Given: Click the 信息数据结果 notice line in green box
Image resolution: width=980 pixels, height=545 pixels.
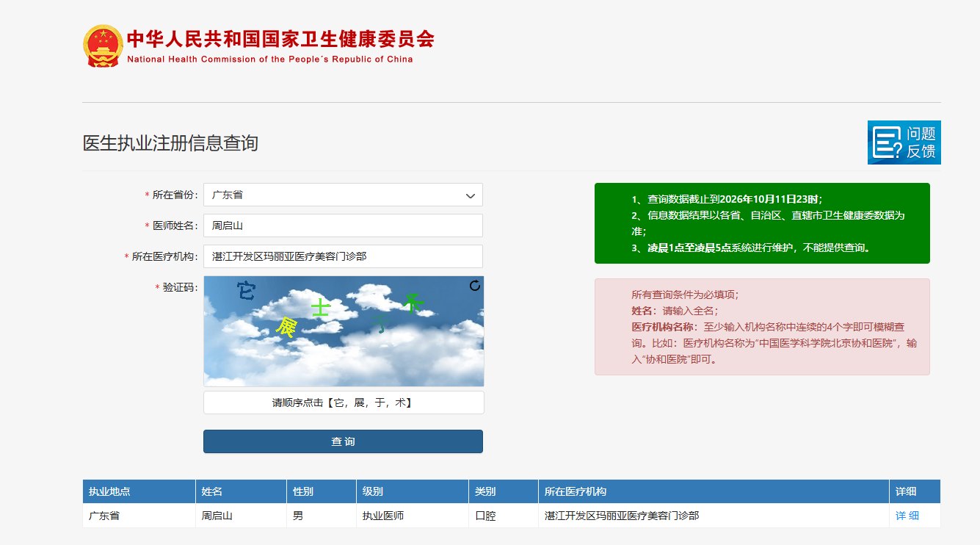Looking at the screenshot, I should coord(768,223).
